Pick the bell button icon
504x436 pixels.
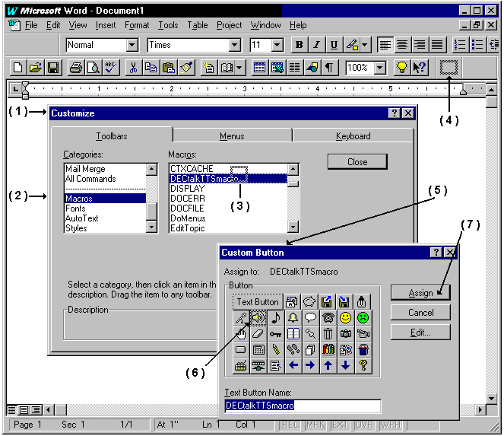pyautogui.click(x=293, y=318)
